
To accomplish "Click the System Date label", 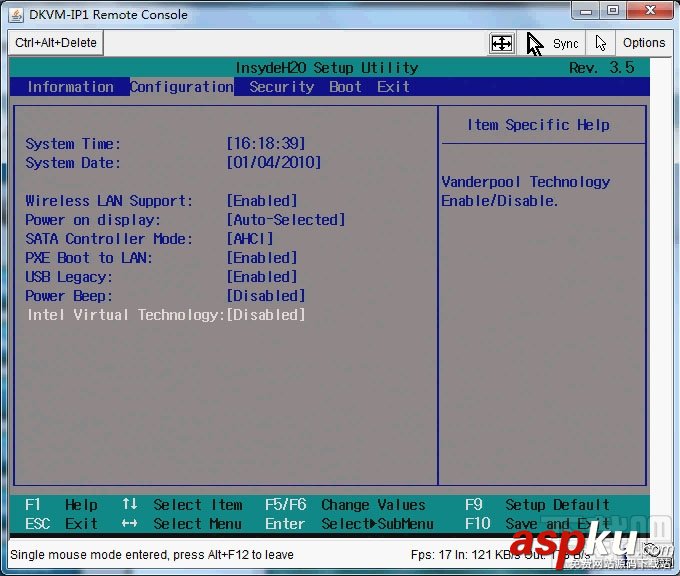I will pos(72,163).
